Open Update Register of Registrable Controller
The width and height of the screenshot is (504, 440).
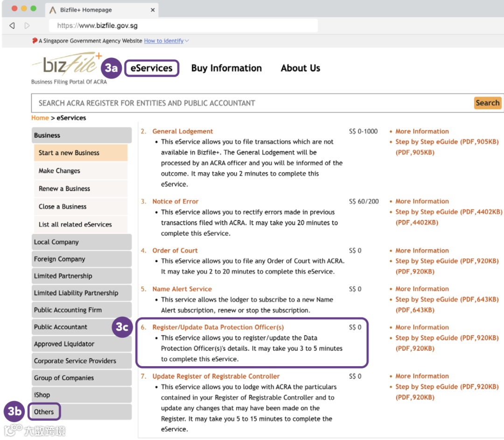pos(216,376)
